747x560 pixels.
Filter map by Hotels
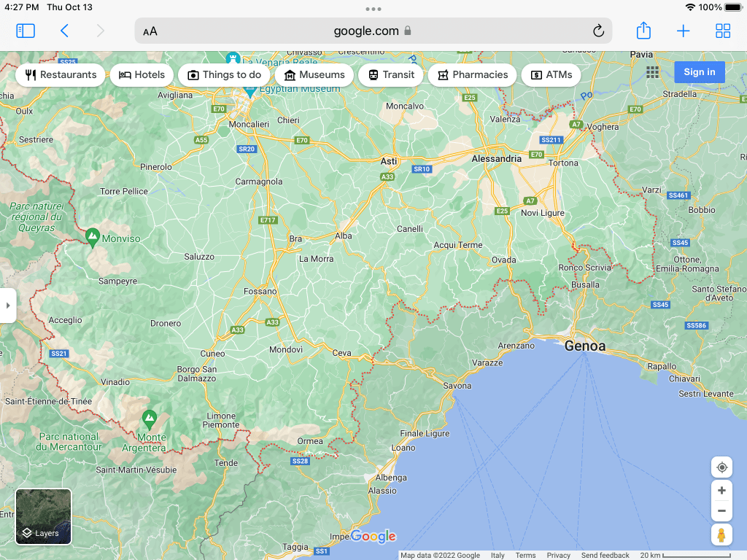142,75
